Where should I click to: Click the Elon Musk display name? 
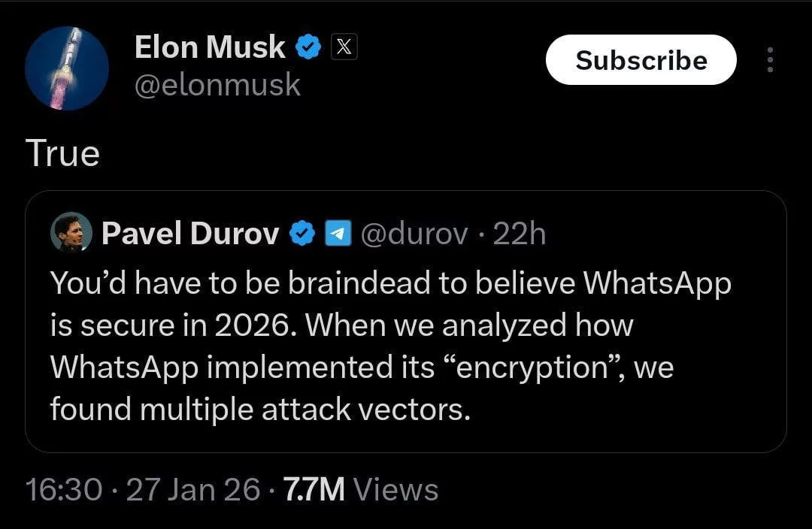210,48
